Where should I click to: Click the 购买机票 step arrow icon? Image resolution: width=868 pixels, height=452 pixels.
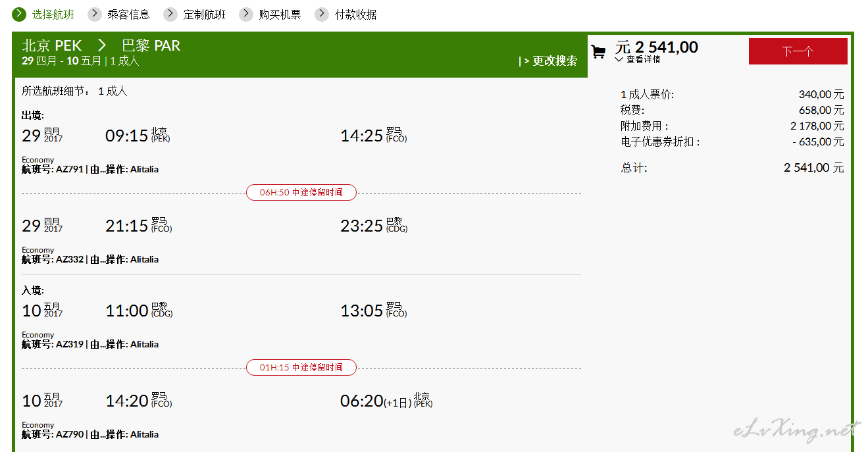[x=246, y=14]
